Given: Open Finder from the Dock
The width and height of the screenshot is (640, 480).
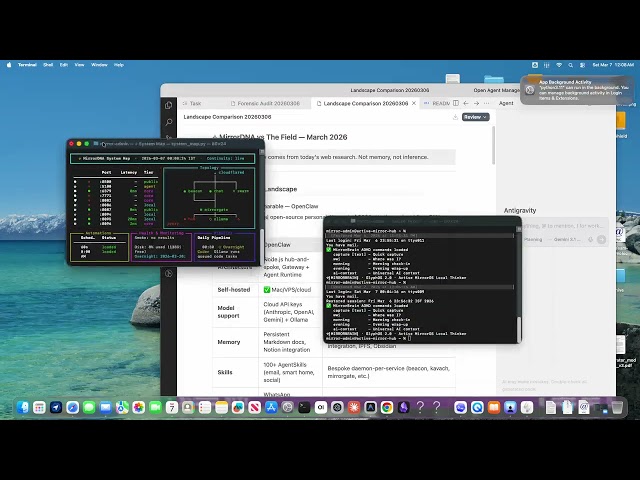Looking at the screenshot, I should pos(23,407).
